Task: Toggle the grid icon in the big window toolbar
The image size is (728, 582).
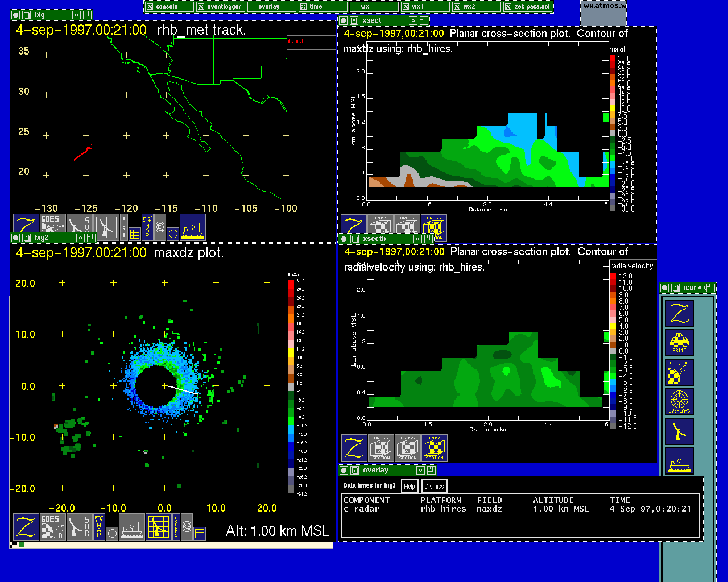Action: pyautogui.click(x=134, y=233)
